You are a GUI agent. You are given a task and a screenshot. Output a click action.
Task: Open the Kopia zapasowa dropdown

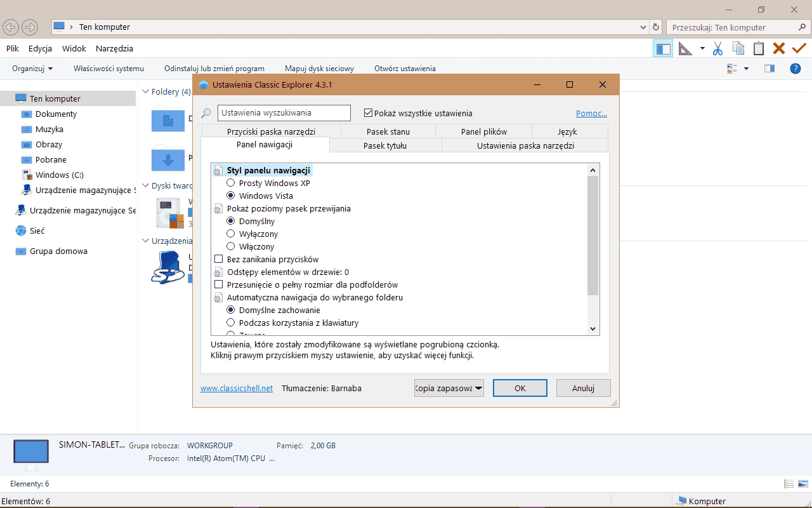point(449,388)
